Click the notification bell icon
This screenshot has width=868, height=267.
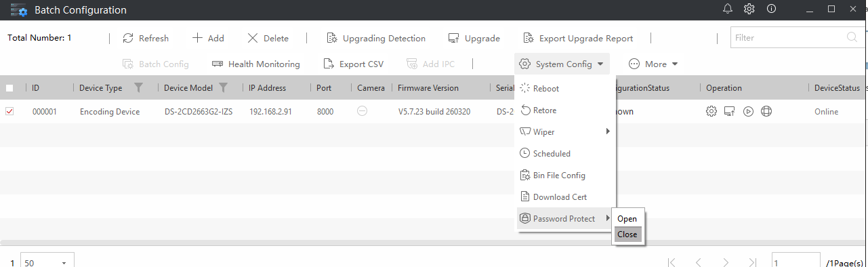tap(728, 9)
